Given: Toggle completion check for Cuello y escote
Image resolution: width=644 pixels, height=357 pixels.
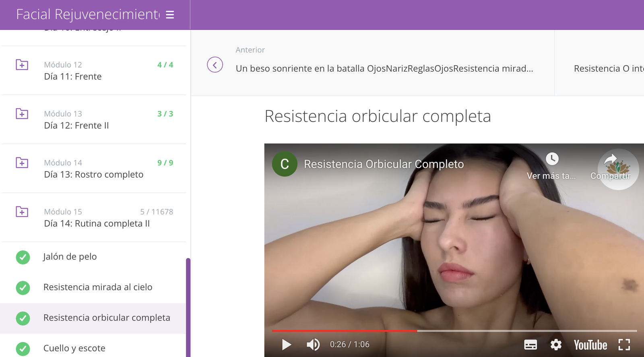Looking at the screenshot, I should (x=23, y=349).
